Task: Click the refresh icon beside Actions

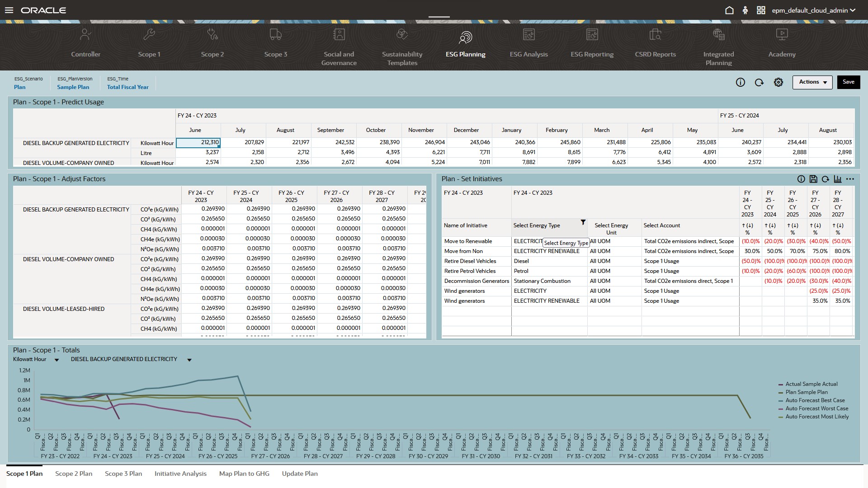Action: pyautogui.click(x=759, y=82)
